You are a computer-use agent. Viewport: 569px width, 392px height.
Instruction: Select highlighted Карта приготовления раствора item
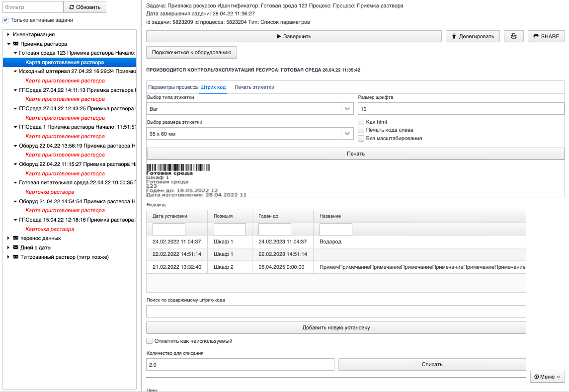point(70,63)
